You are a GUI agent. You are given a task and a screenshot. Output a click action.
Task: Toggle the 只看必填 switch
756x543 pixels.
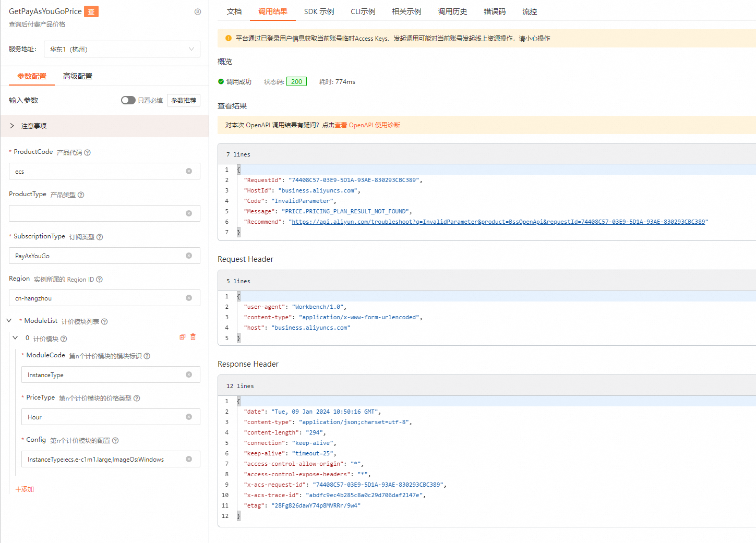point(128,100)
